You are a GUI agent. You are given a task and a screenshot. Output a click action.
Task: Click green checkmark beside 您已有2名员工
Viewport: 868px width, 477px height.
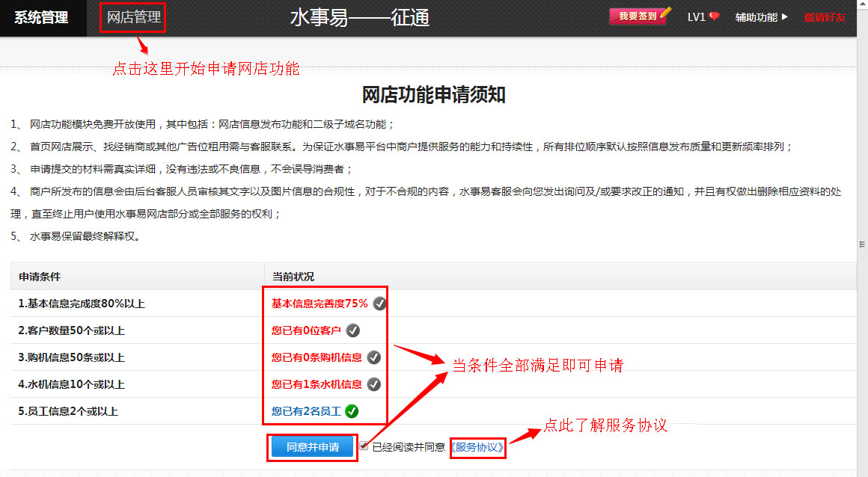[x=352, y=411]
